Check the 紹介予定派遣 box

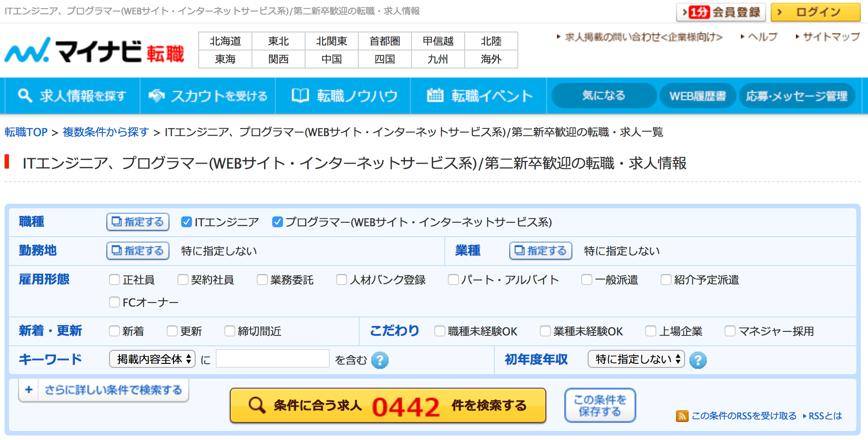666,280
